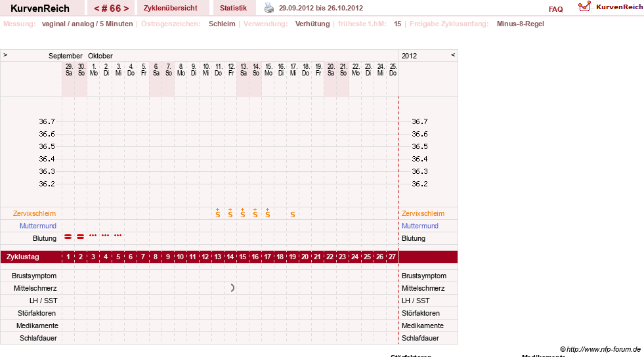
Task: Click left temperature label 36.2
Action: [47, 184]
